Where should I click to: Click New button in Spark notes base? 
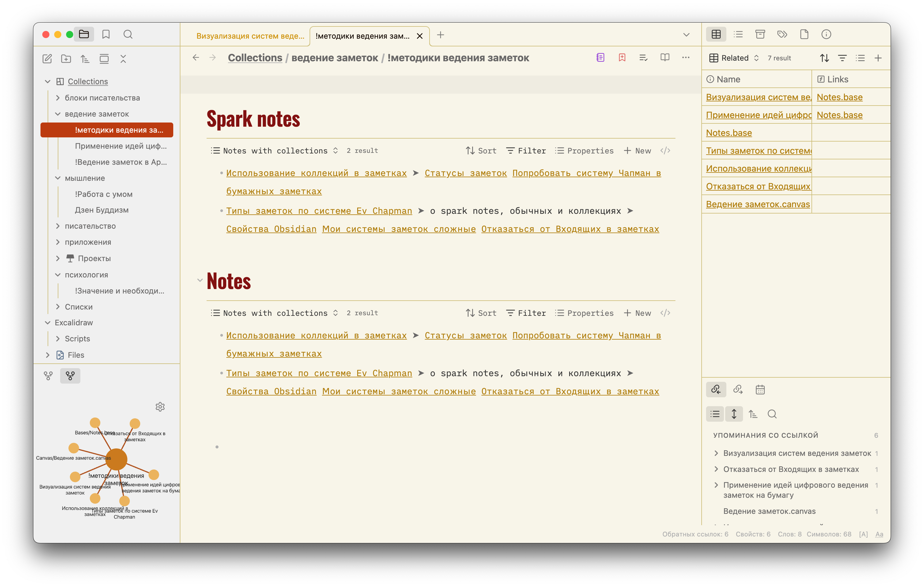[x=637, y=151]
